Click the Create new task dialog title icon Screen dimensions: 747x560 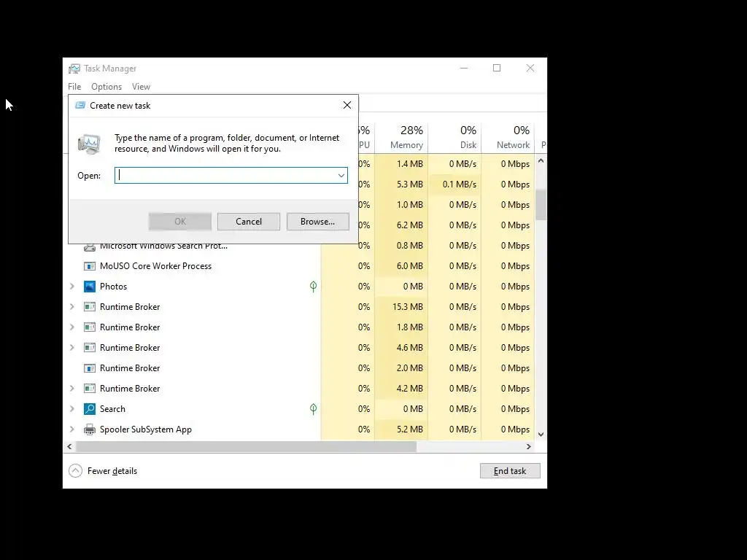tap(80, 105)
